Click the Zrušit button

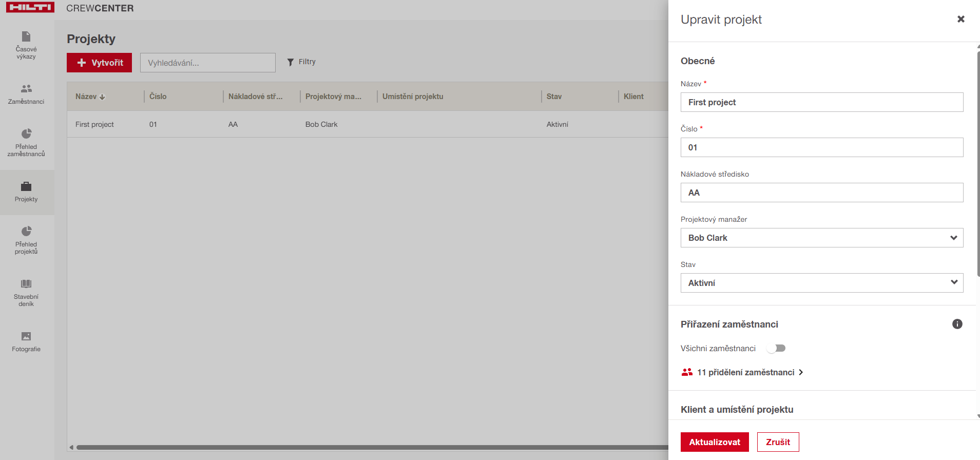(778, 442)
